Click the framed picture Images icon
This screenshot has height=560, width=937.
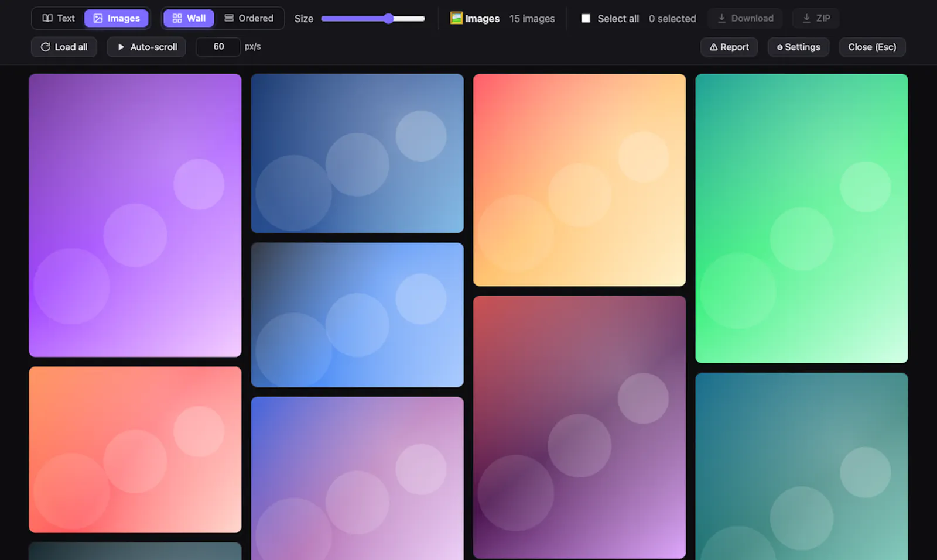(456, 18)
